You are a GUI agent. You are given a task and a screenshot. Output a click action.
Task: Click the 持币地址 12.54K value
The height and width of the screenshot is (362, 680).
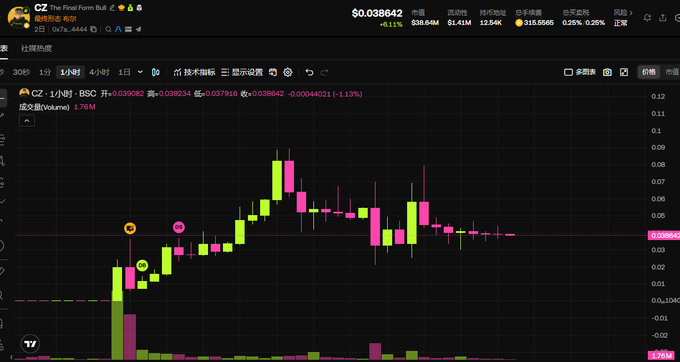pos(490,23)
